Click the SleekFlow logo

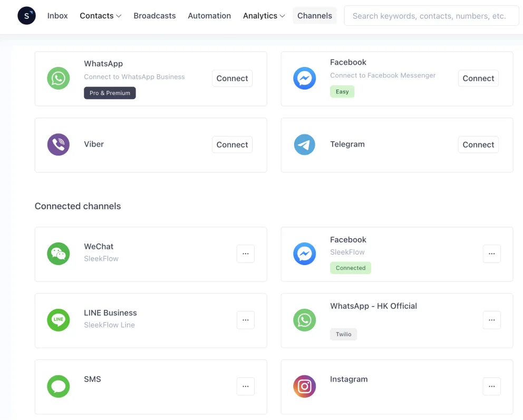(x=26, y=16)
